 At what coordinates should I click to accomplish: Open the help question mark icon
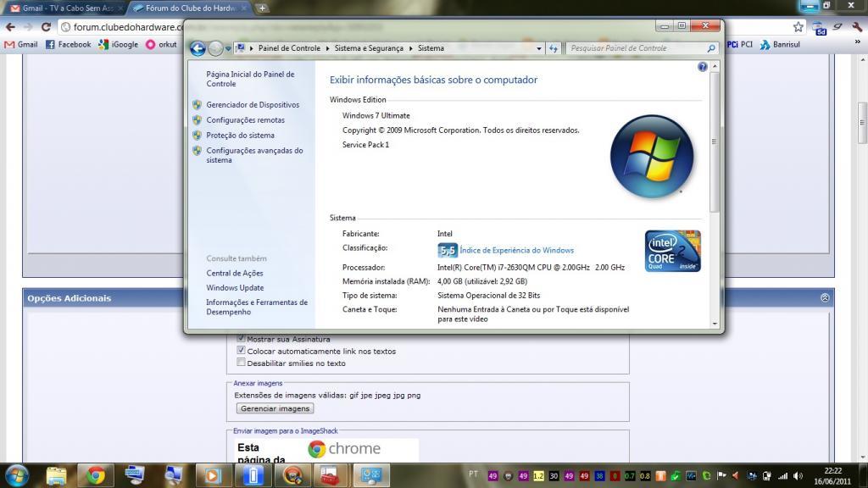click(x=702, y=67)
